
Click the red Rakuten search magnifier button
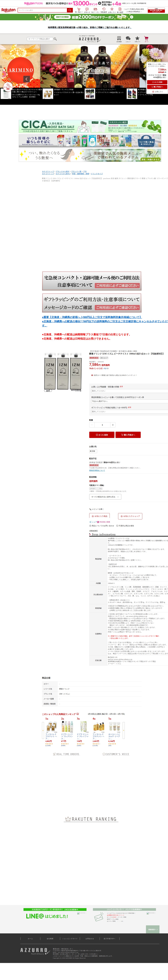(70, 10)
